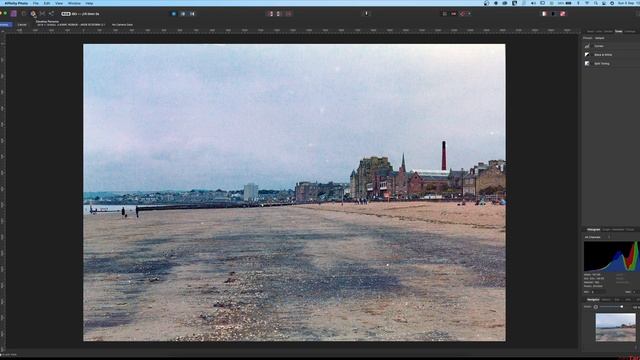Open the Wi-Fi menu bar icon
The image size is (640, 360).
(587, 3)
